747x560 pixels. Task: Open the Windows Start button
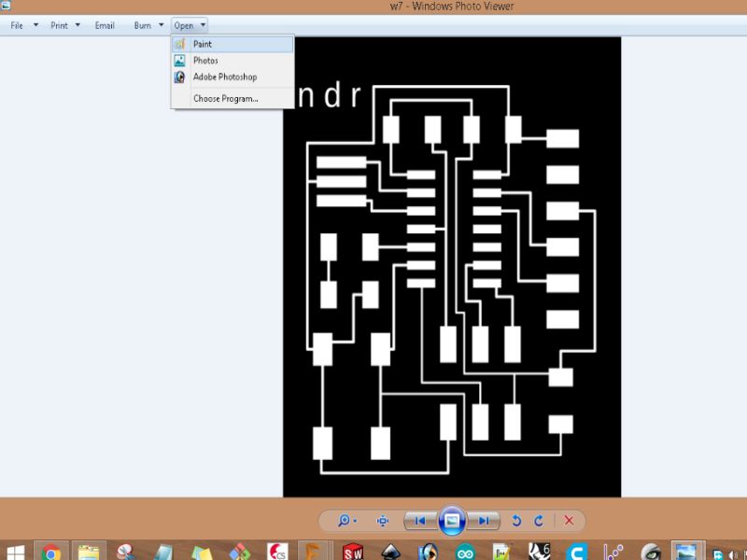(x=15, y=553)
